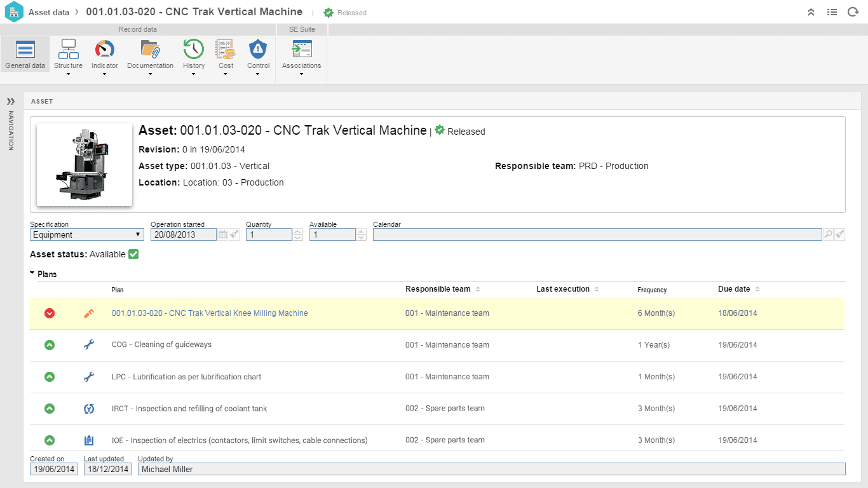868x488 pixels.
Task: Sort by Due date column
Action: [739, 289]
